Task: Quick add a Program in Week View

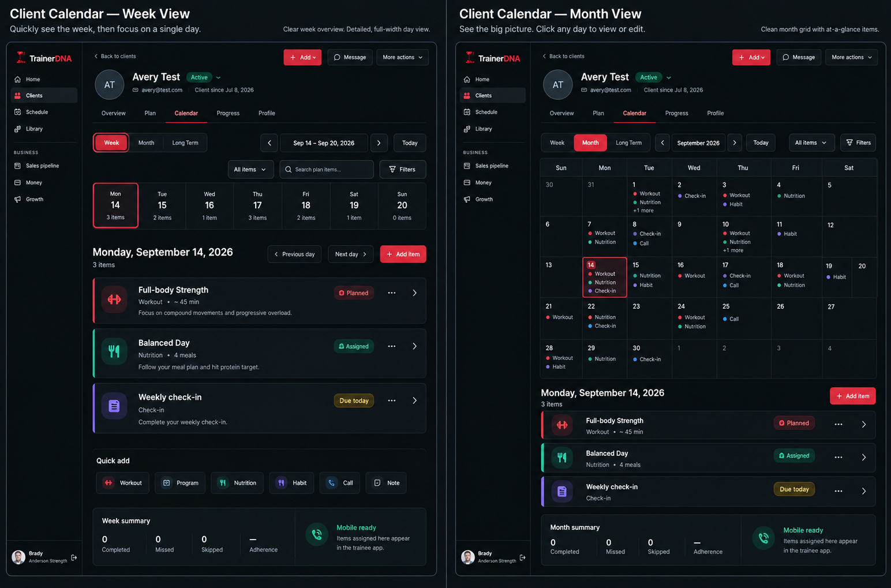Action: coord(180,483)
